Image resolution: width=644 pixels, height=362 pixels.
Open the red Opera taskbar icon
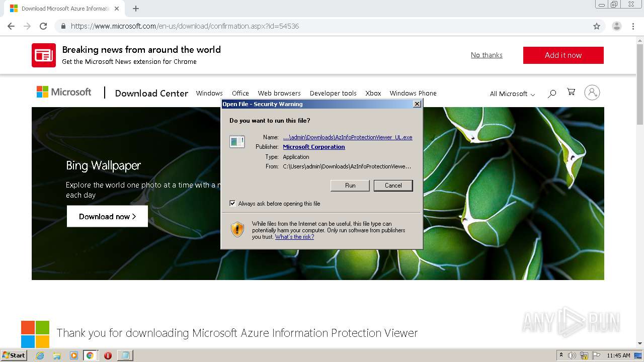108,355
